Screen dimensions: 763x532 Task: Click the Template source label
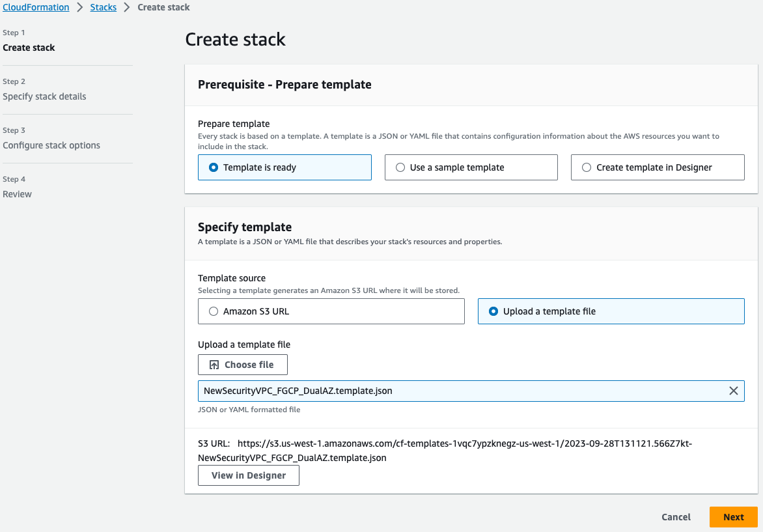click(232, 278)
